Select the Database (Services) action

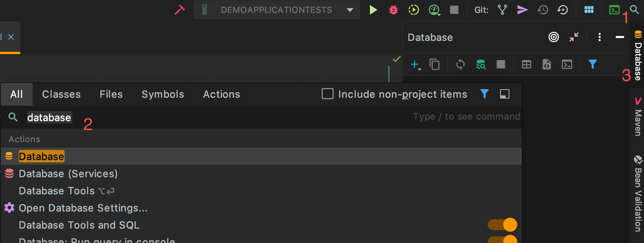tap(68, 174)
